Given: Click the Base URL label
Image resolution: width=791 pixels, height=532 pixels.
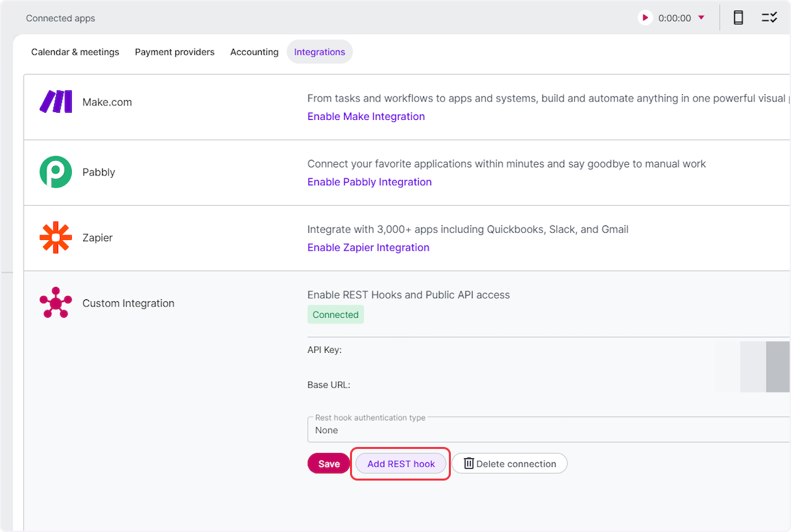Looking at the screenshot, I should point(328,384).
